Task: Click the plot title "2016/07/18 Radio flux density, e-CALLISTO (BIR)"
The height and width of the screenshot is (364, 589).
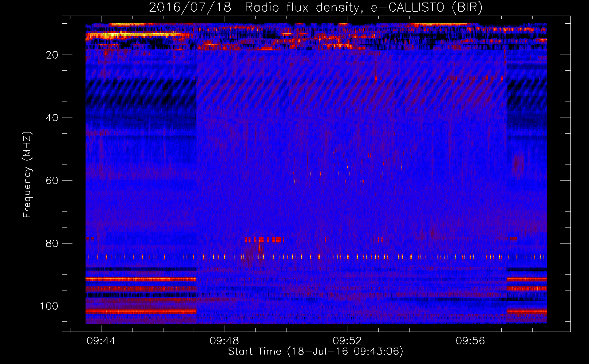Action: [316, 8]
